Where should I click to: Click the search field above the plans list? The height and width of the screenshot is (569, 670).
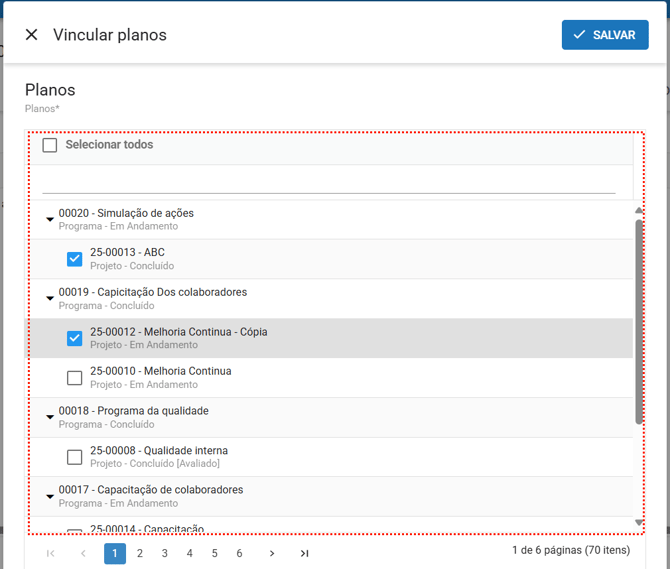point(328,181)
